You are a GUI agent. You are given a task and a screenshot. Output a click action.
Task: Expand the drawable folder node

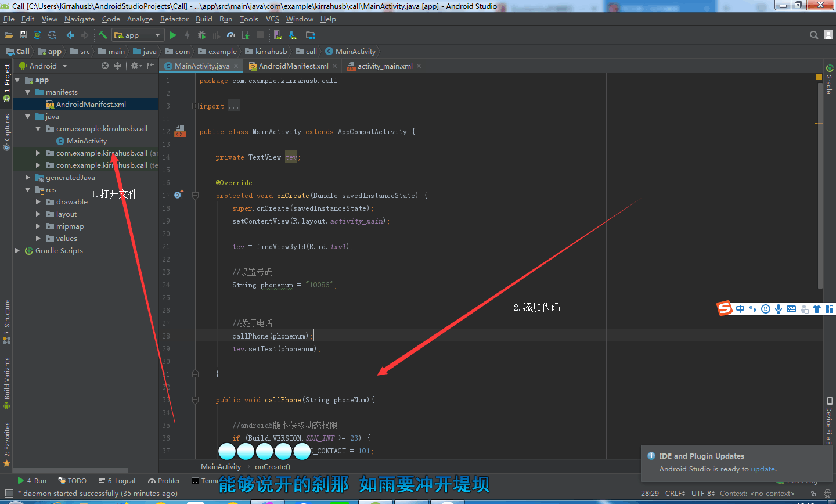tap(38, 202)
